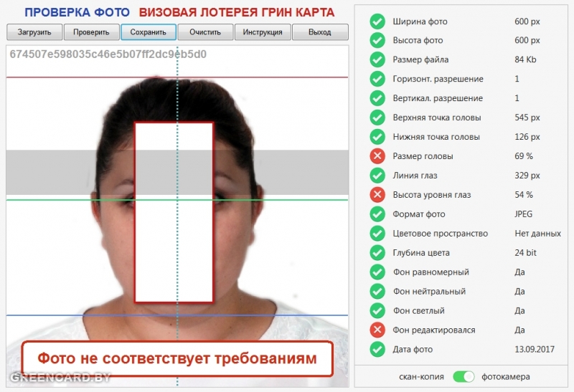
Task: Click the red result banner message
Action: [x=177, y=358]
